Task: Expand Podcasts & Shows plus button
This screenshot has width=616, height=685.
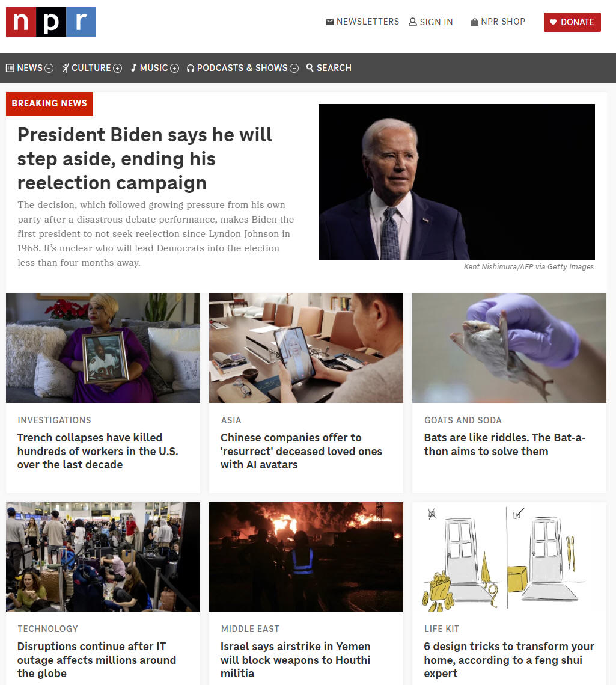Action: [x=294, y=68]
